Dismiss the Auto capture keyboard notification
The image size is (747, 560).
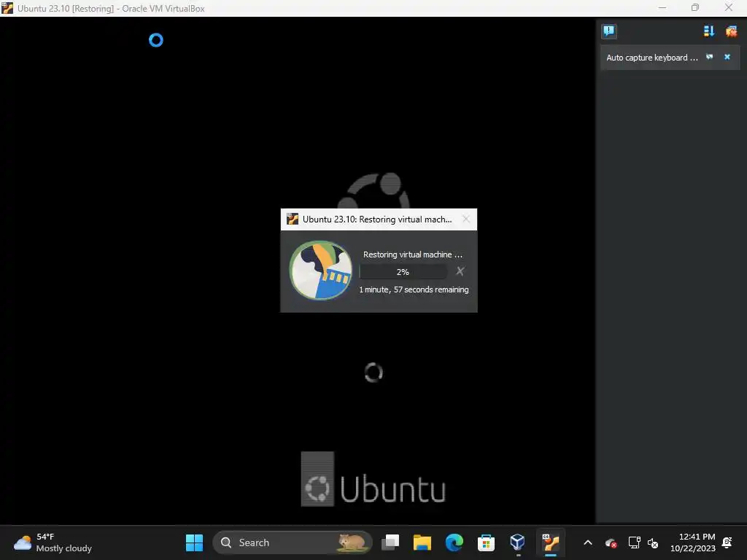727,57
